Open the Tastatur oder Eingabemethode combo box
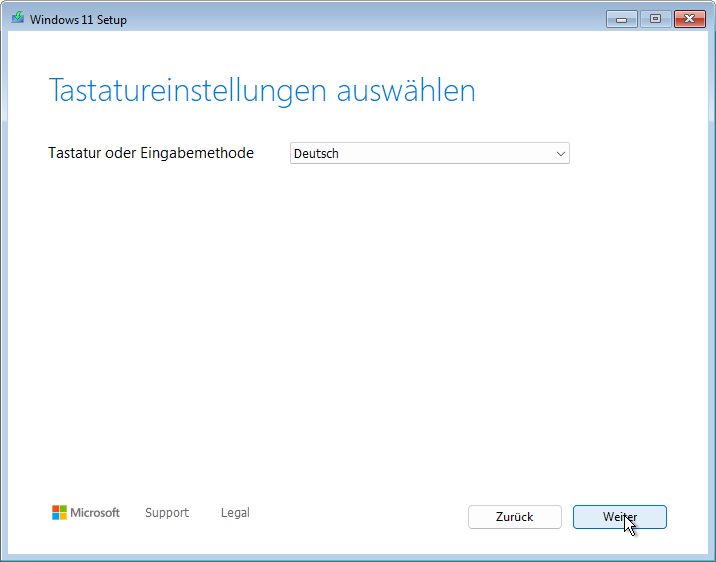The width and height of the screenshot is (716, 562). tap(429, 154)
